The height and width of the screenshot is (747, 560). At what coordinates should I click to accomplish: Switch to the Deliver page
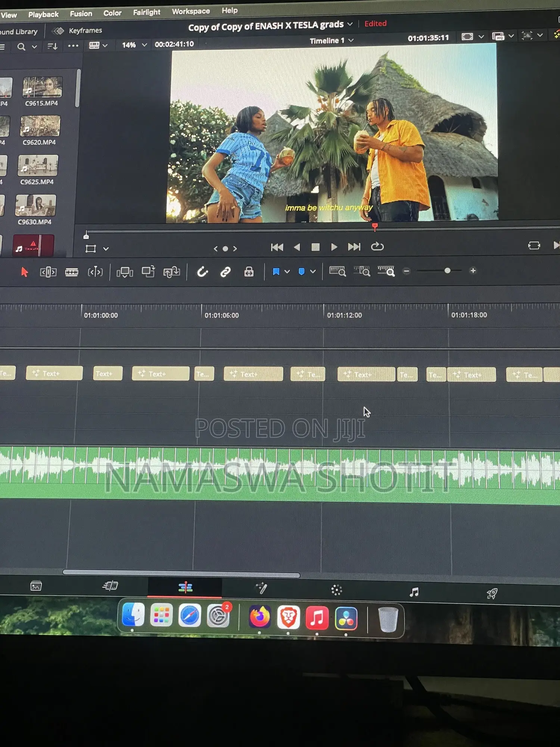492,593
